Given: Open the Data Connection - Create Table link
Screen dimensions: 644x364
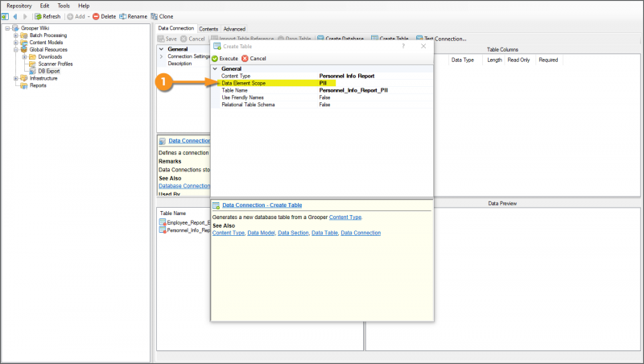Looking at the screenshot, I should [262, 205].
